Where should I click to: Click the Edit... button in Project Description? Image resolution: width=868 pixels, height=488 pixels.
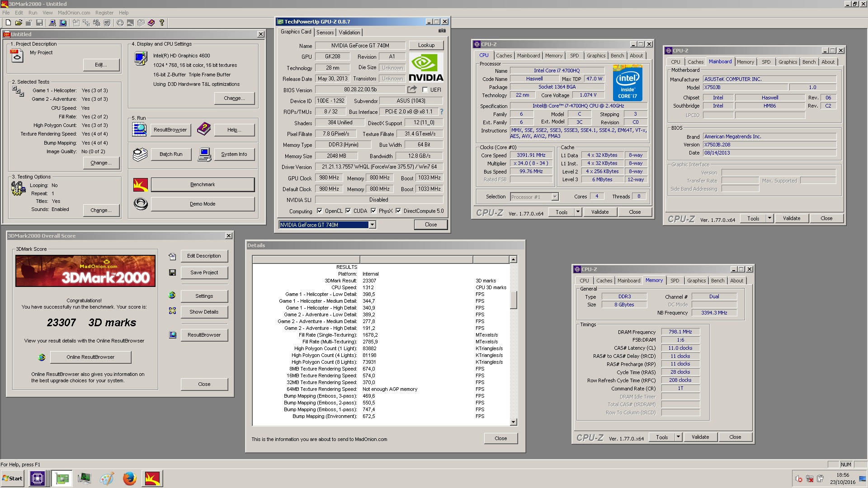(101, 65)
